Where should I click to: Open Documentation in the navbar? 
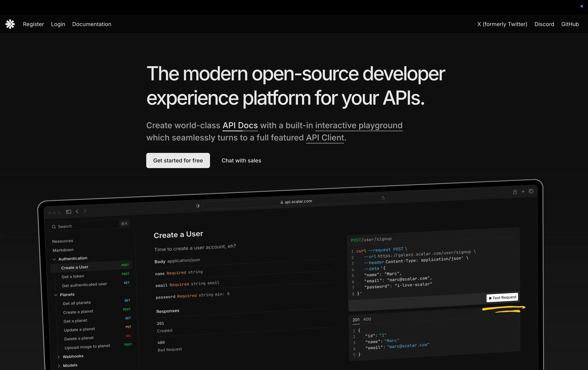[x=92, y=24]
